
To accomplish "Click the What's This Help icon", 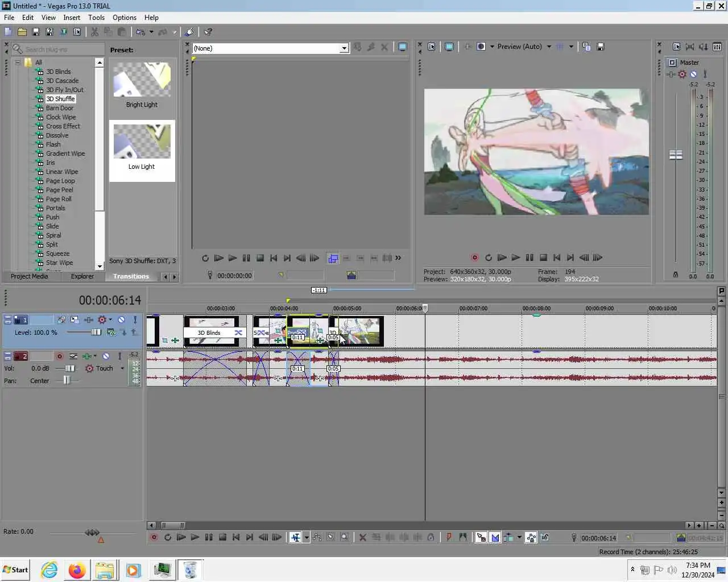I will [x=208, y=32].
